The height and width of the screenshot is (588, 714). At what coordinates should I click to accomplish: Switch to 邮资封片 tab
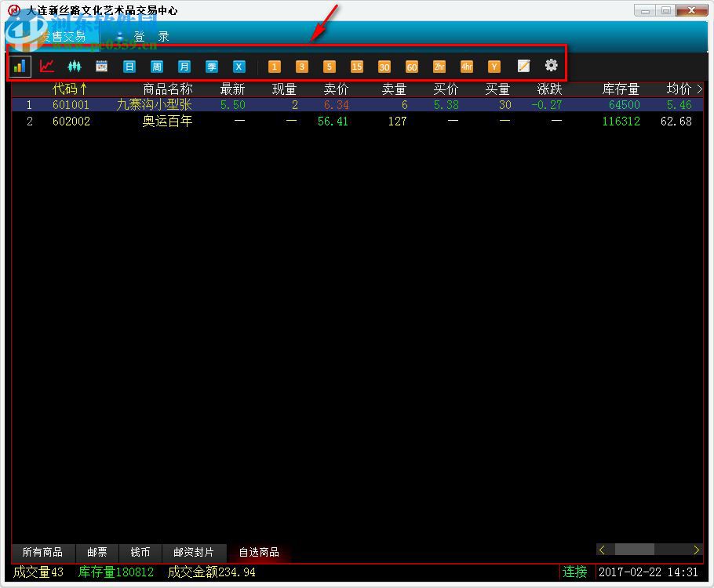[194, 552]
